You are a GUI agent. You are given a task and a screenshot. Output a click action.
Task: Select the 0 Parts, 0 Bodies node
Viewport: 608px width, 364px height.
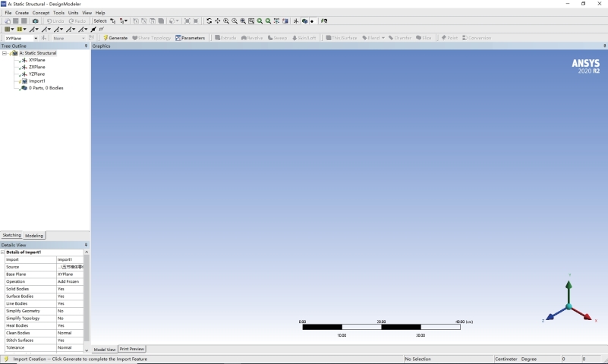click(x=46, y=88)
